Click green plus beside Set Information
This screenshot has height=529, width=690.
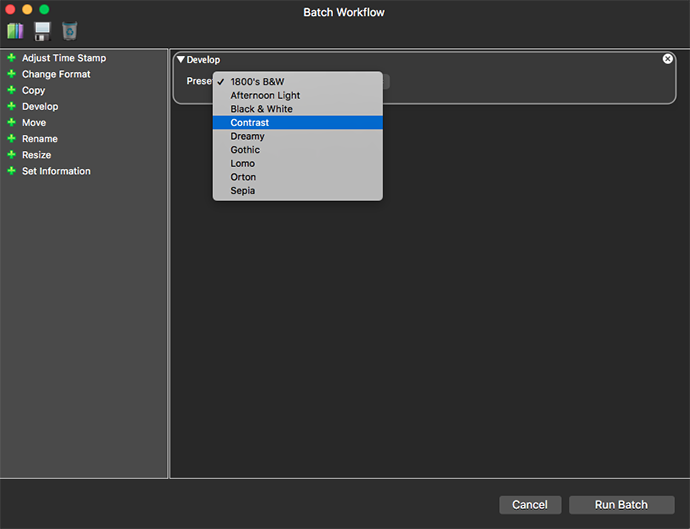11,171
